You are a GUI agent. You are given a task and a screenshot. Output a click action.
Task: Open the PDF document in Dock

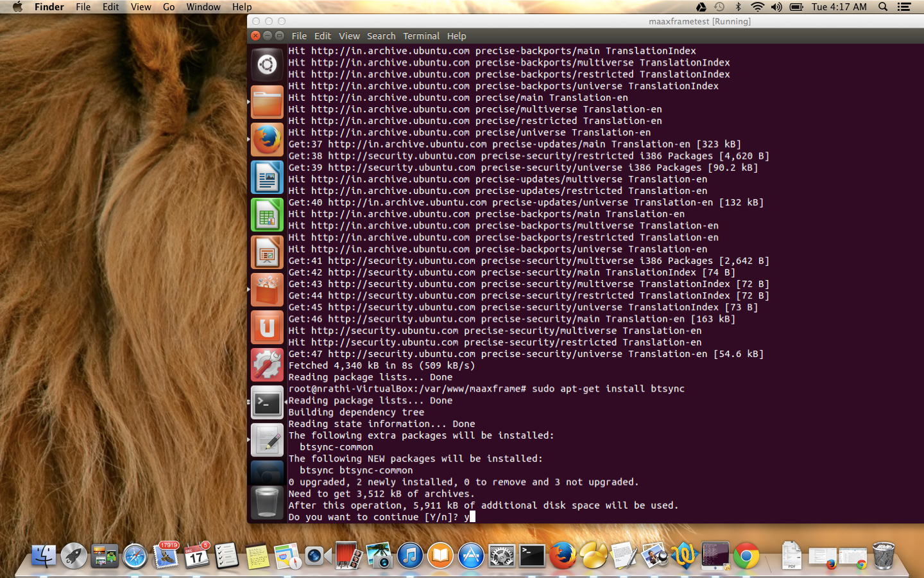tap(792, 556)
